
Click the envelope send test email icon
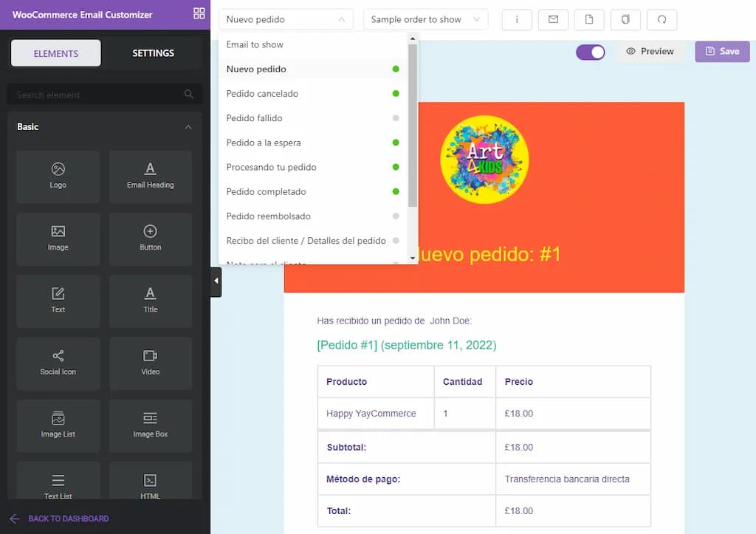point(553,20)
